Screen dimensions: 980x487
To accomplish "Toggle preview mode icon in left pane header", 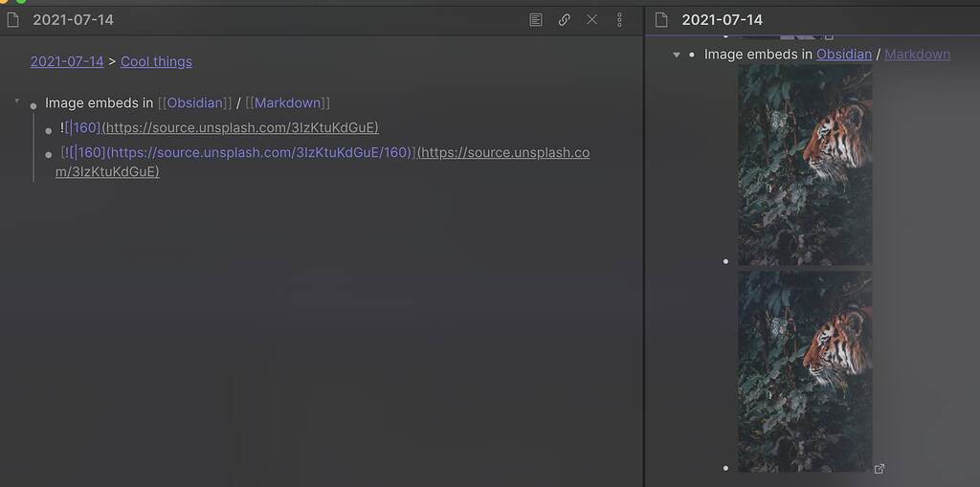I will (536, 20).
